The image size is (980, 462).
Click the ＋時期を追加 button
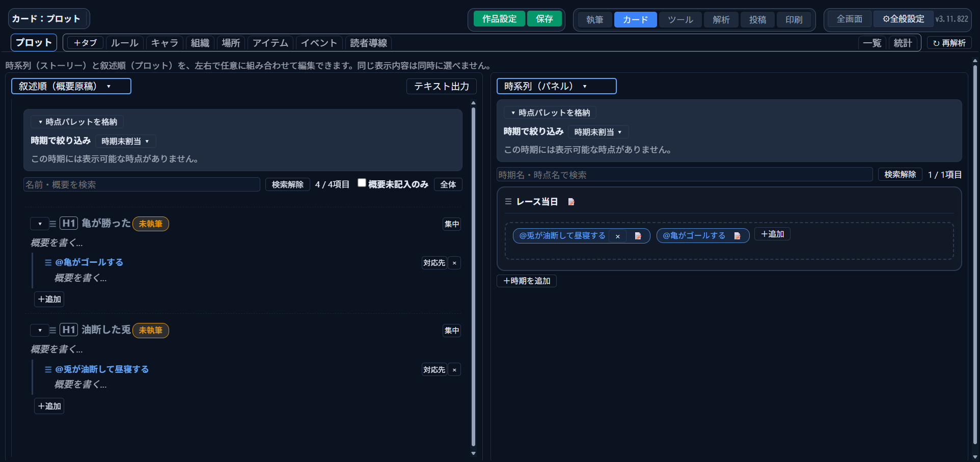point(527,281)
